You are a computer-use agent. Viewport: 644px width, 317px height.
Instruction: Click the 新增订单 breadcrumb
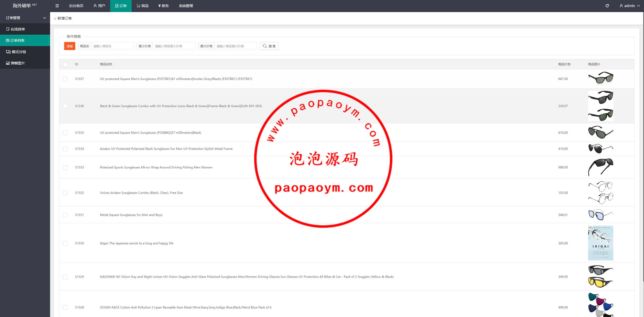(x=65, y=18)
